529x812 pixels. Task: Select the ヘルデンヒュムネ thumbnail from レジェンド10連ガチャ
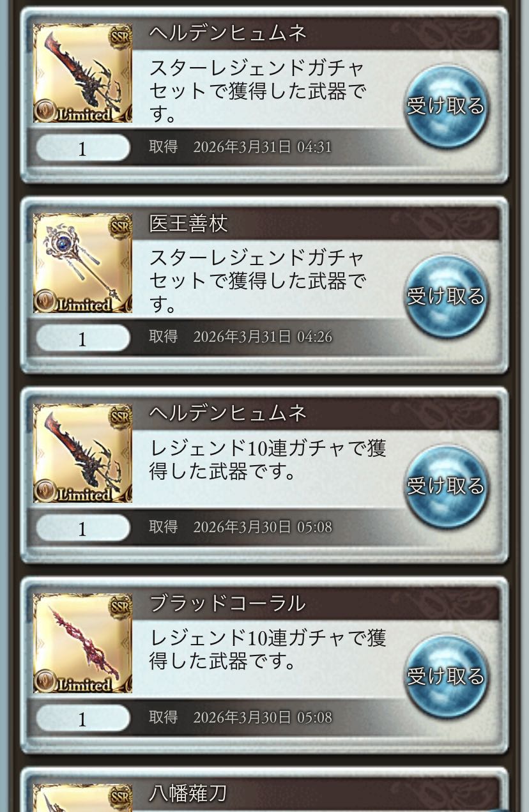[82, 454]
